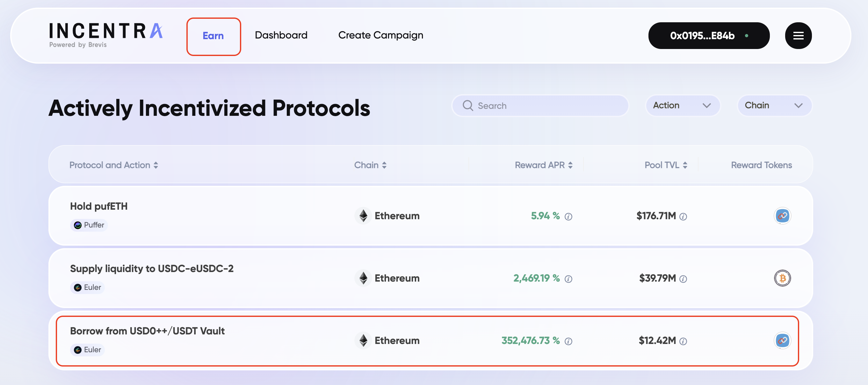The height and width of the screenshot is (385, 868).
Task: Click the Bitcoin reward token icon
Action: coord(782,278)
